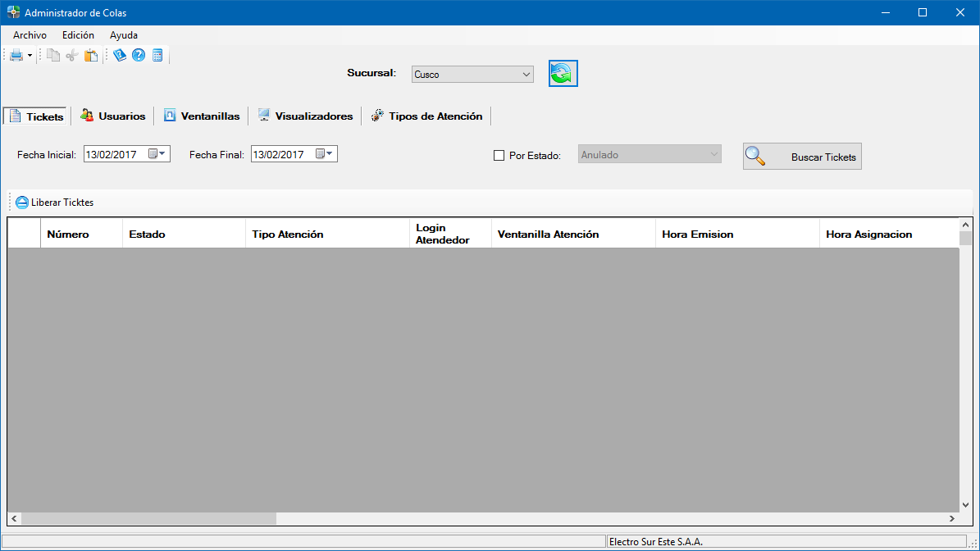Click the blue question mark icon
The height and width of the screenshot is (551, 980).
[x=139, y=56]
